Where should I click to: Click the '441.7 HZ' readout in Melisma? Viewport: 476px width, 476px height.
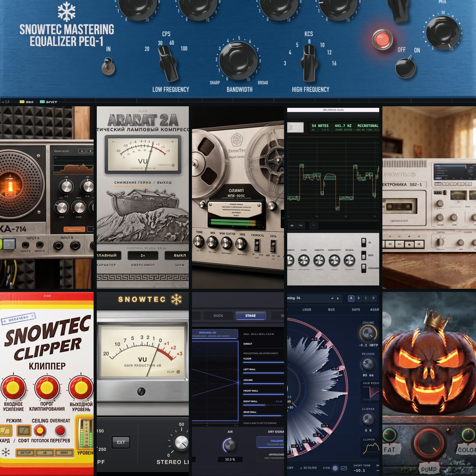tap(343, 126)
